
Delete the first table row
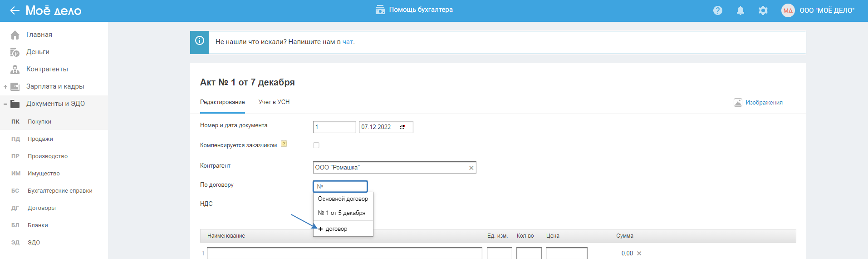[x=639, y=254]
